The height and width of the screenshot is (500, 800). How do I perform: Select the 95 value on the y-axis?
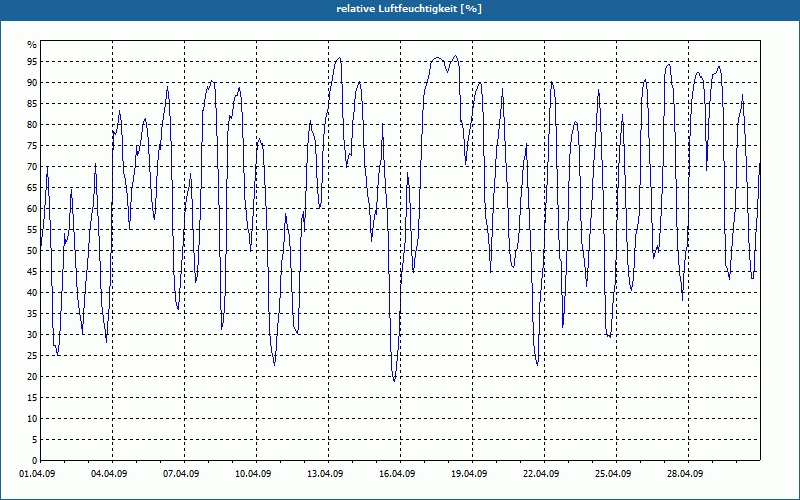32,62
